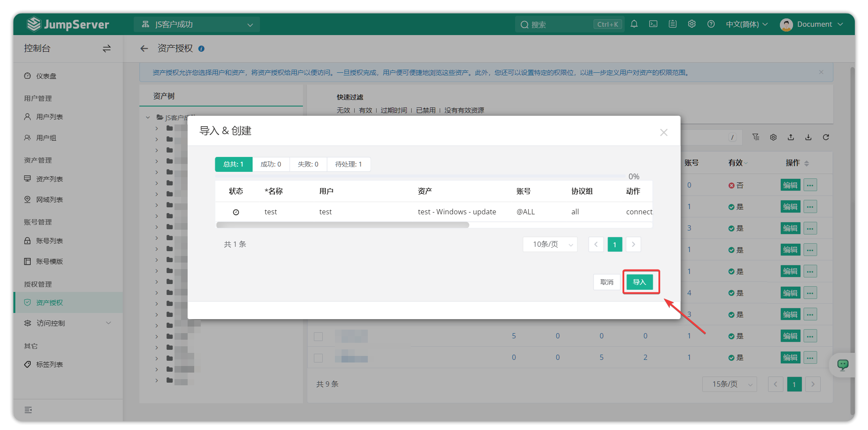This screenshot has height=430, width=868.
Task: Expand the JS客户成功 organization selector
Action: point(197,25)
